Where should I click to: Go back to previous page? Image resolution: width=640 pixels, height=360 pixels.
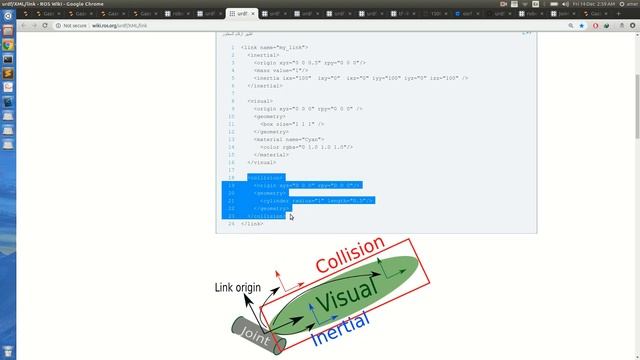23,25
